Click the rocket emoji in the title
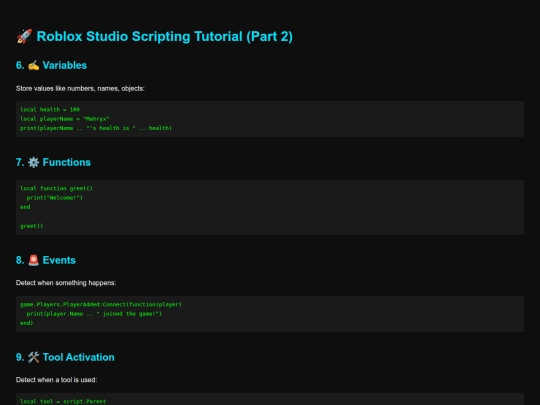 24,37
